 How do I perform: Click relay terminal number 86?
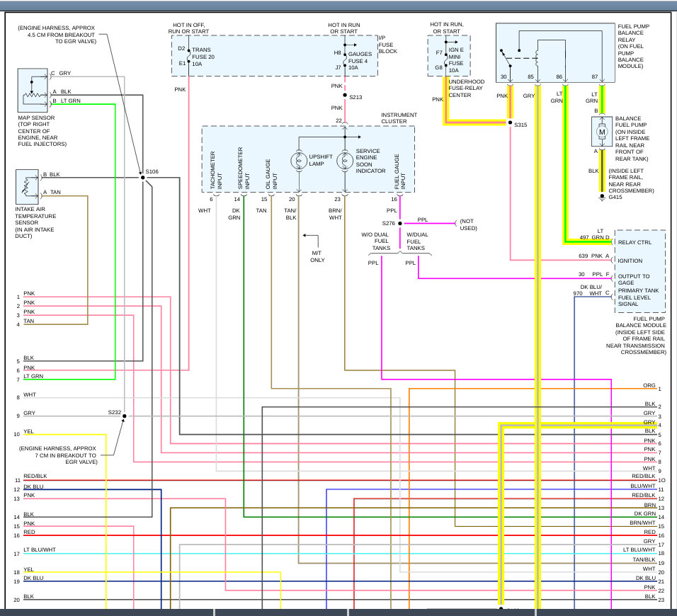coord(559,77)
